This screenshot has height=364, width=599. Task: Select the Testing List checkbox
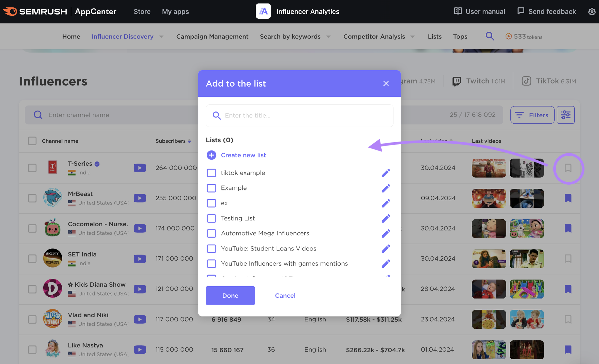click(211, 218)
